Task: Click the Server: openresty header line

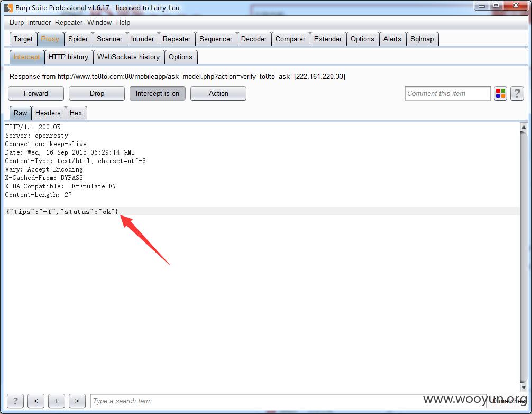Action: tap(36, 136)
